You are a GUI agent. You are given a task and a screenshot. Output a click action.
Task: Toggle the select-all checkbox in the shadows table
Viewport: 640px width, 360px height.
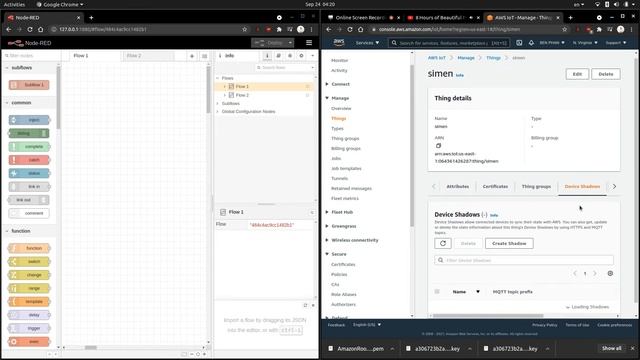(x=437, y=292)
